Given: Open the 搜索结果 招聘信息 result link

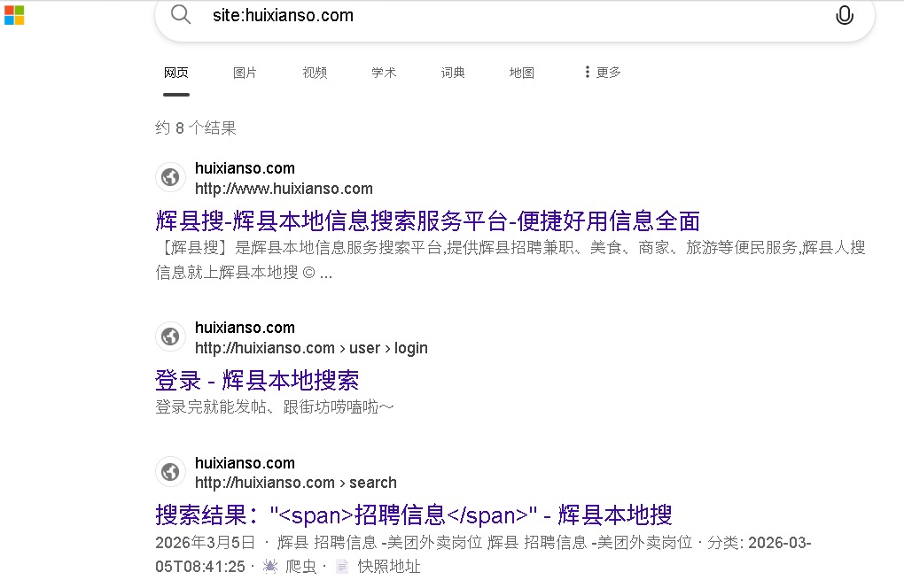Looking at the screenshot, I should pyautogui.click(x=413, y=514).
